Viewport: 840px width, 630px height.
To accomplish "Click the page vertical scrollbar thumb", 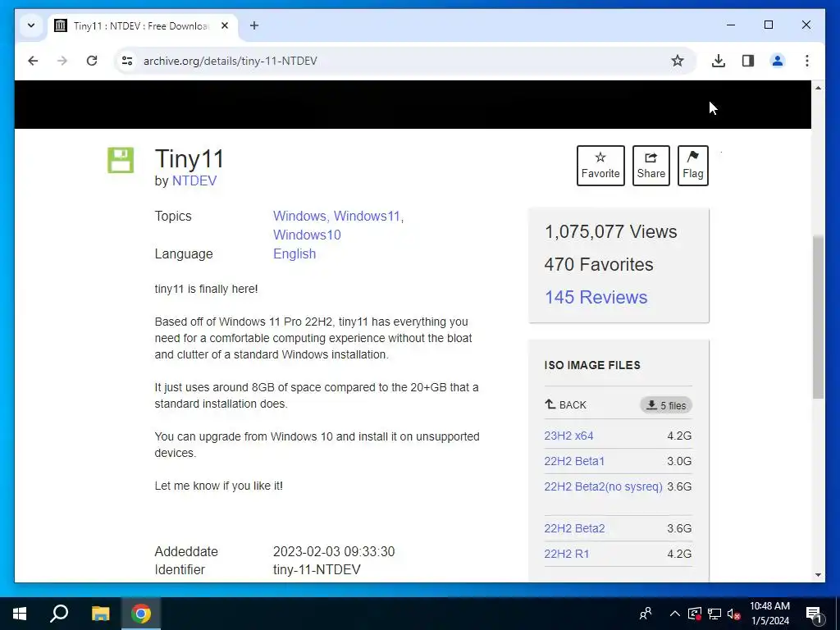I will pos(818,317).
